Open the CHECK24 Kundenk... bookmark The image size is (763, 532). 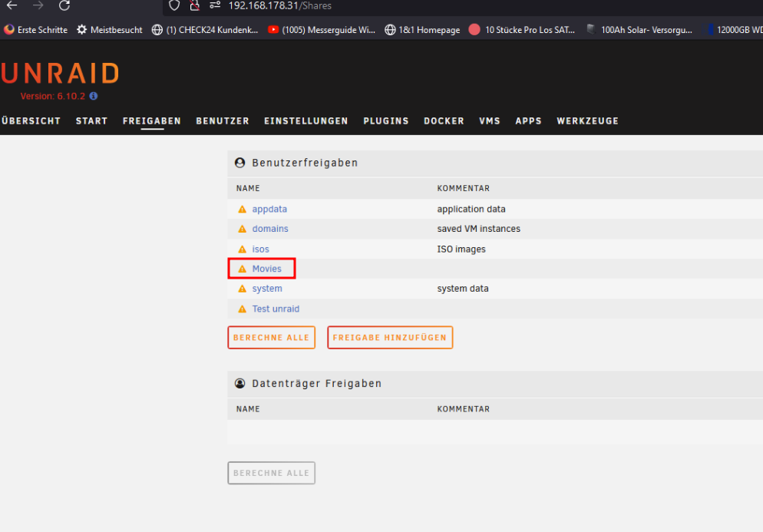(204, 30)
